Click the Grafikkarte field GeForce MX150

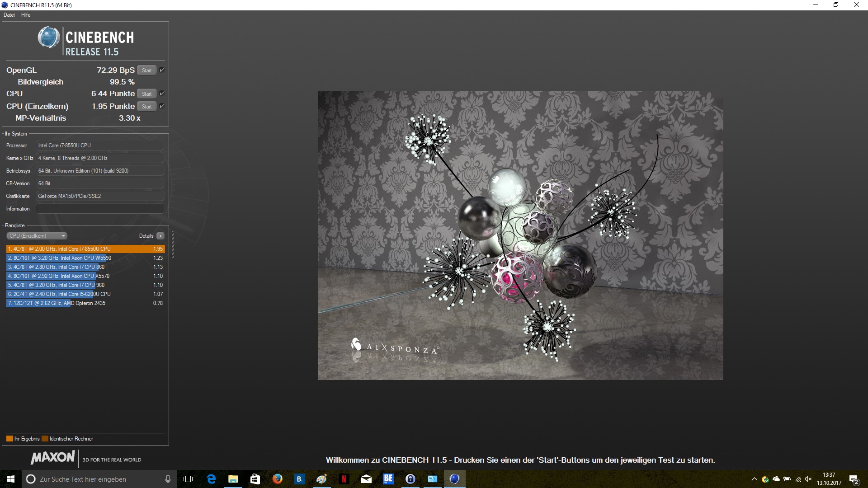click(100, 196)
